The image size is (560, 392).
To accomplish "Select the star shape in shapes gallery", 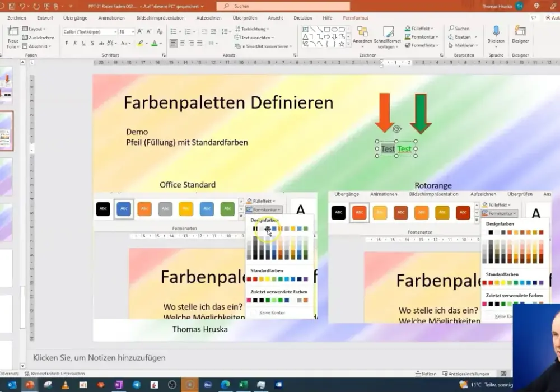I will [x=342, y=44].
